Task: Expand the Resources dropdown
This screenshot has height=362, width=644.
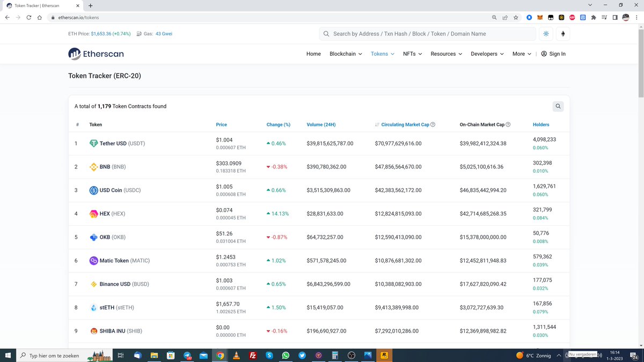Action: coord(446,54)
